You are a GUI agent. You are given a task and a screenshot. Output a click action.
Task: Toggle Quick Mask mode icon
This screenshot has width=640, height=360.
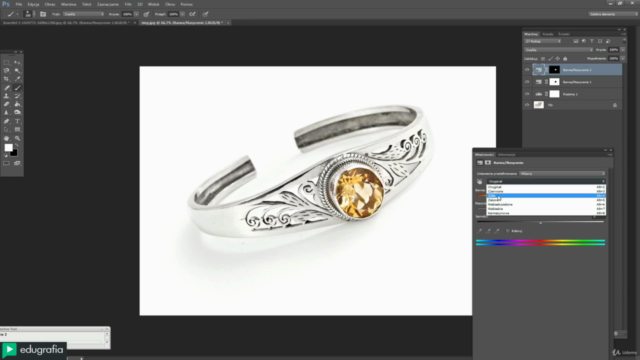tap(7, 163)
